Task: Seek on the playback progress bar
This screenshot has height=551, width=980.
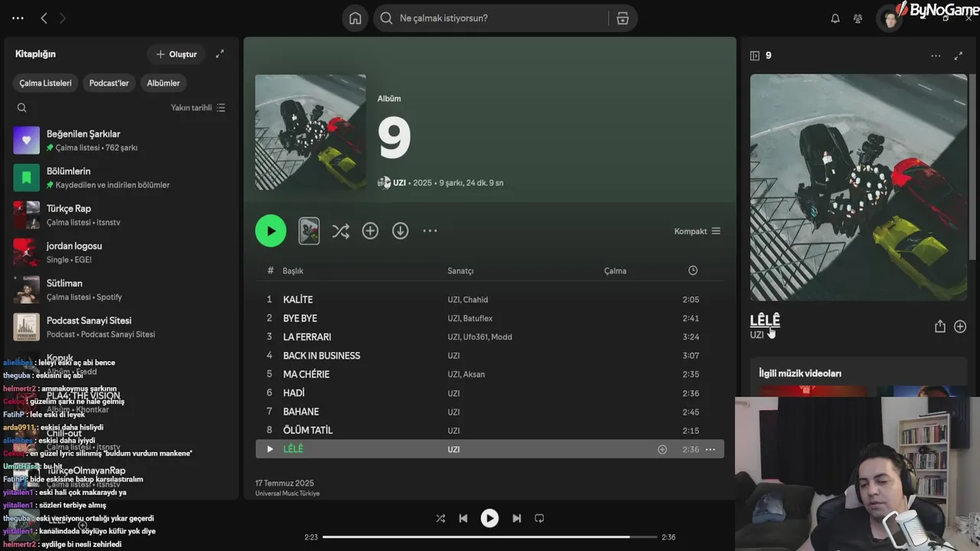Action: click(489, 537)
